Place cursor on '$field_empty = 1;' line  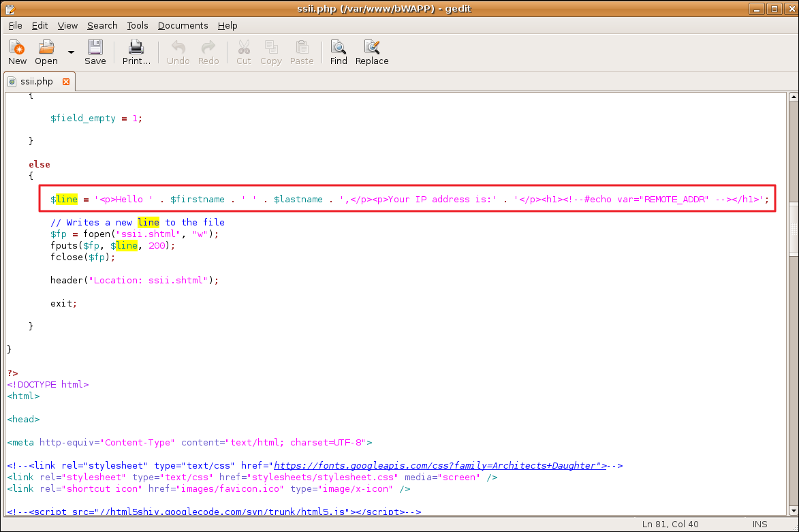click(96, 119)
